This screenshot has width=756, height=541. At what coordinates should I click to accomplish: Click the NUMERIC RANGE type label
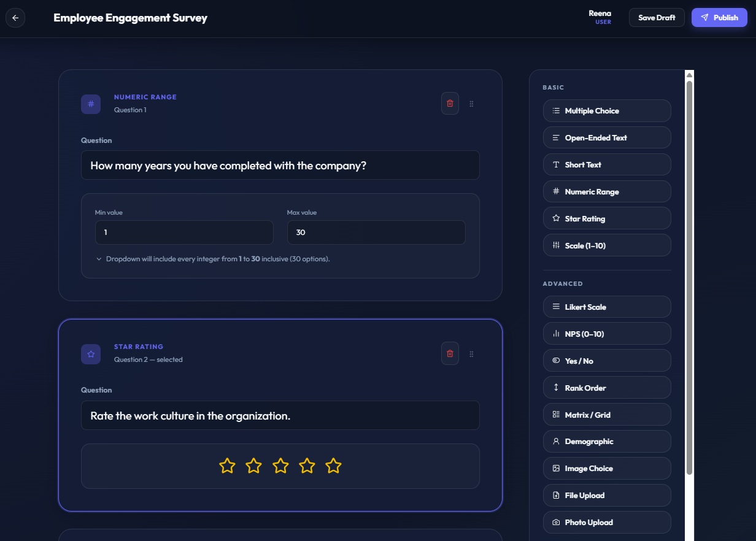(145, 97)
